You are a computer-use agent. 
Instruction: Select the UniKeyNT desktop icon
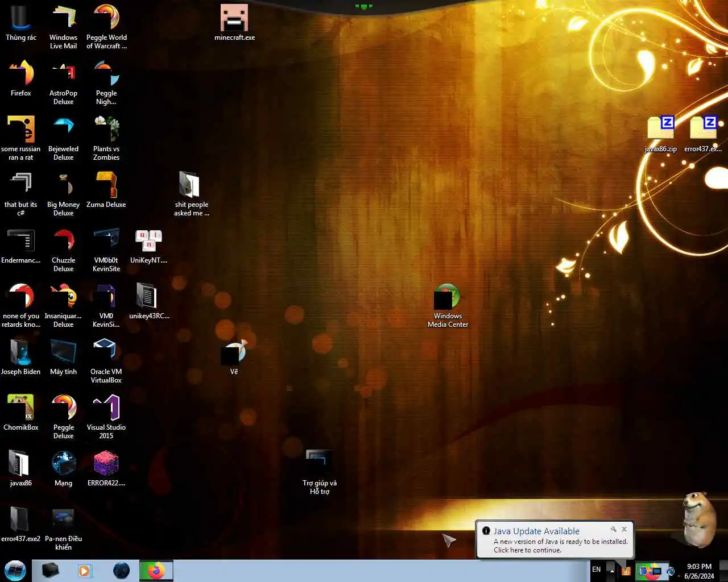coord(149,246)
